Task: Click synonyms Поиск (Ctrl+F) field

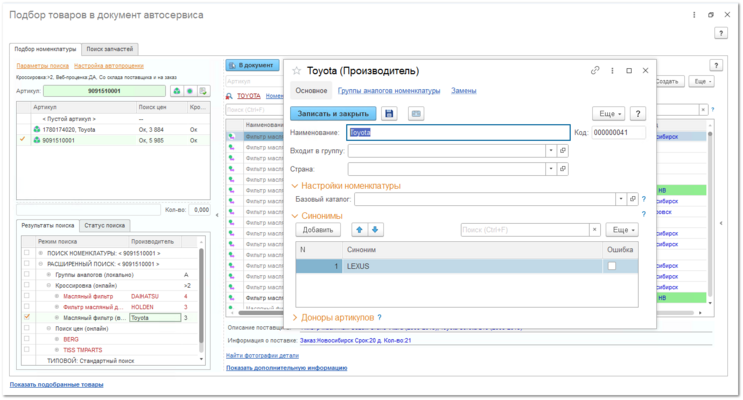Action: pyautogui.click(x=525, y=230)
